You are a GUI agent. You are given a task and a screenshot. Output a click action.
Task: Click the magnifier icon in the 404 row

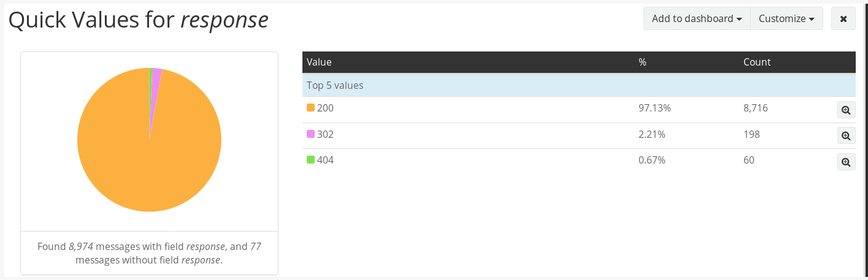click(x=846, y=162)
